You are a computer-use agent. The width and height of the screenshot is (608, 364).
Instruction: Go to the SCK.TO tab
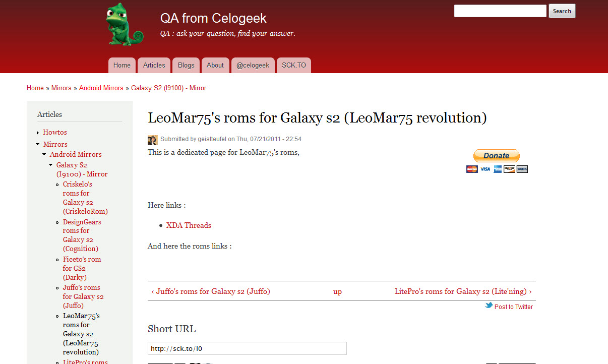click(x=294, y=66)
